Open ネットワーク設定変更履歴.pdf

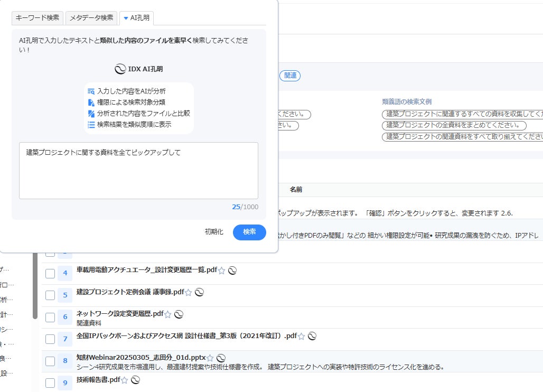120,314
